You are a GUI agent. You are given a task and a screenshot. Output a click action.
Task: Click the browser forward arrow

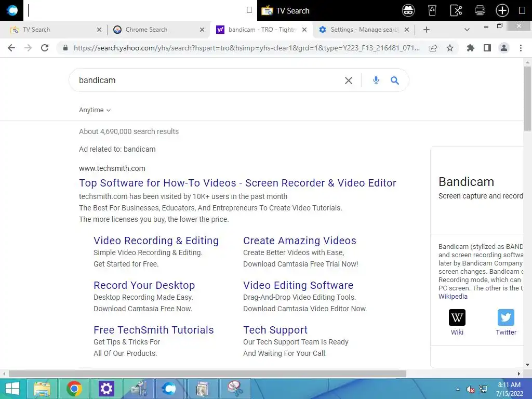[x=28, y=48]
